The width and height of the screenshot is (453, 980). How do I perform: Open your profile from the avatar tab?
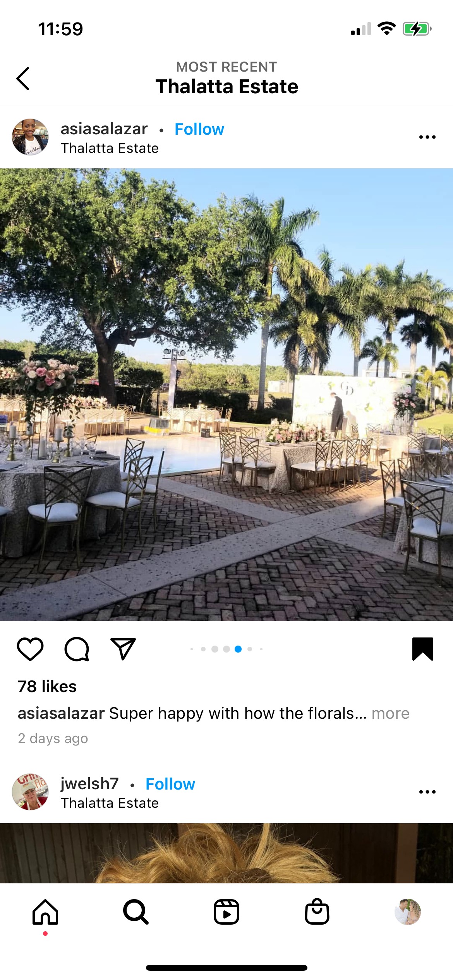(x=408, y=912)
